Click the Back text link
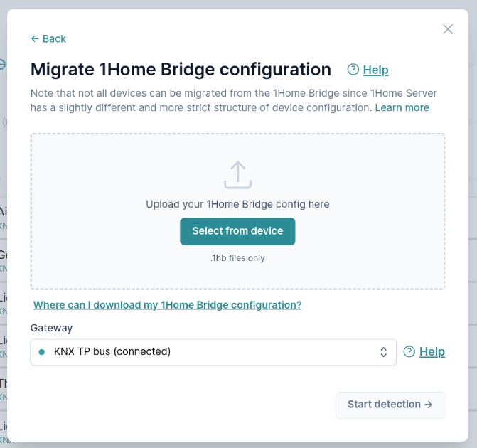 pyautogui.click(x=54, y=38)
